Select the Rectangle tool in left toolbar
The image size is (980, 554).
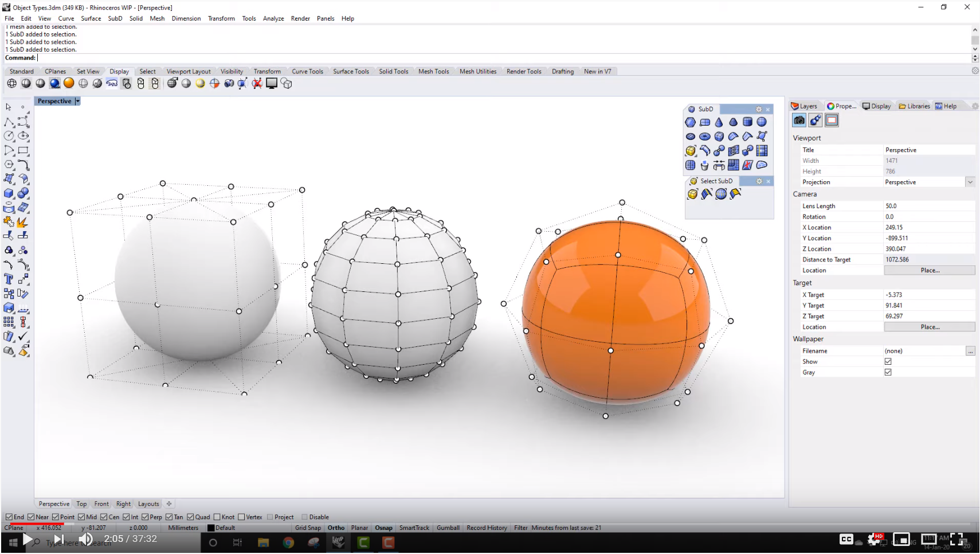23,150
